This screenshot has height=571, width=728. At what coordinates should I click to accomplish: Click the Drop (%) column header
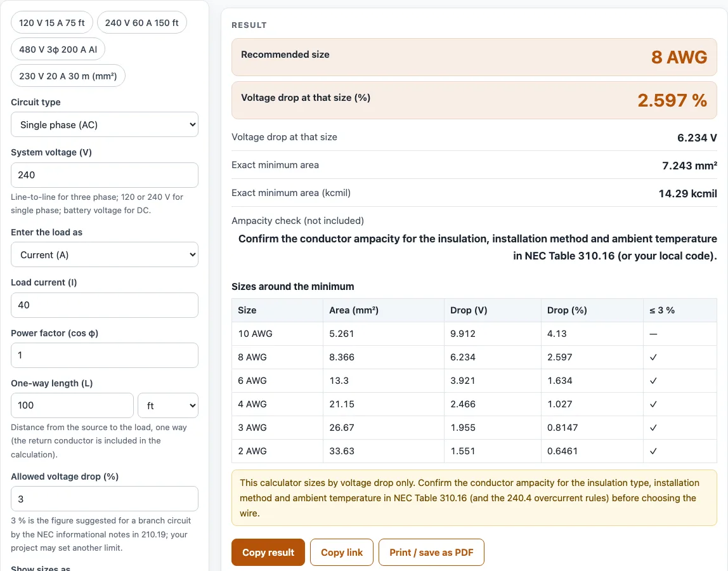tap(592, 310)
